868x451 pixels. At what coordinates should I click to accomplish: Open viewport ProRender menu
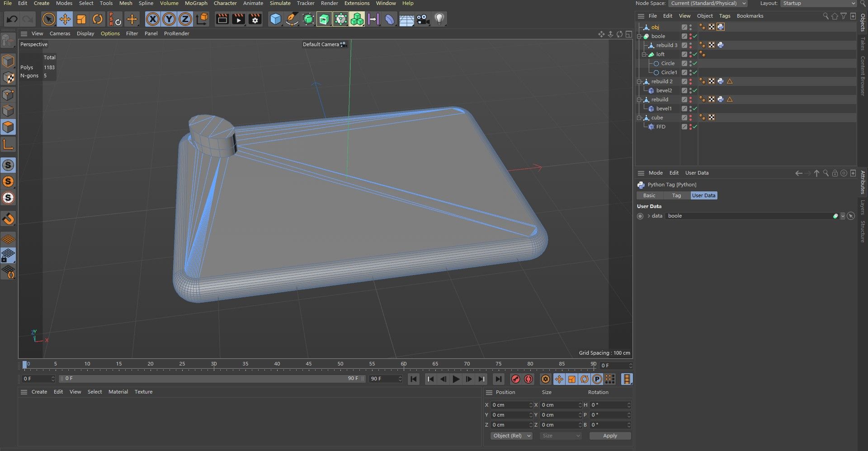pyautogui.click(x=176, y=33)
